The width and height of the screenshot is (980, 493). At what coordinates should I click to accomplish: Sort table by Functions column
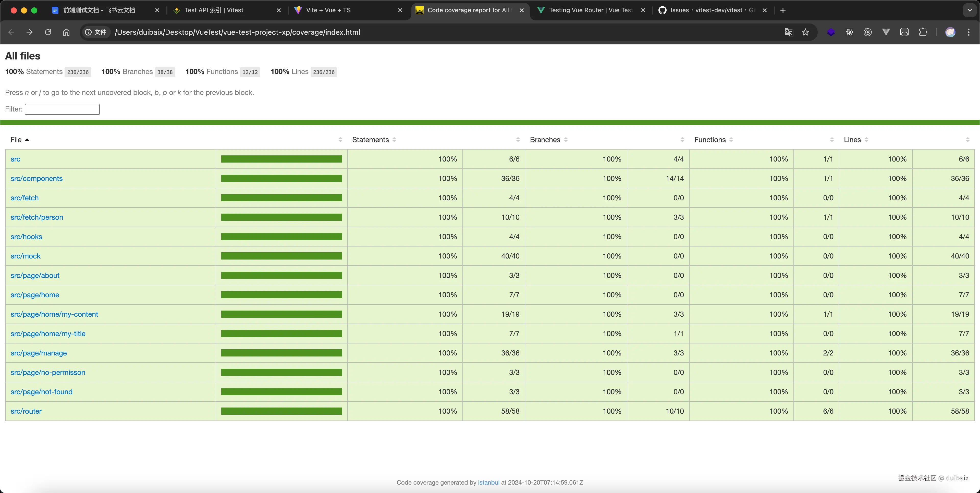pos(709,140)
